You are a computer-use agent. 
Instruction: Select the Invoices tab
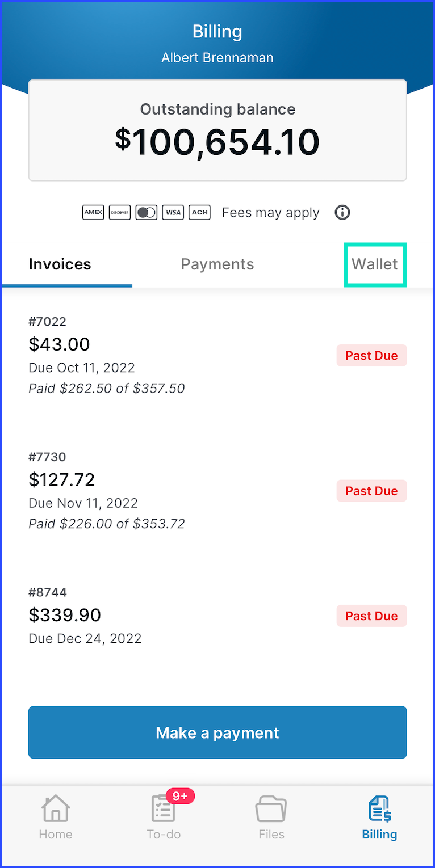[x=60, y=264]
